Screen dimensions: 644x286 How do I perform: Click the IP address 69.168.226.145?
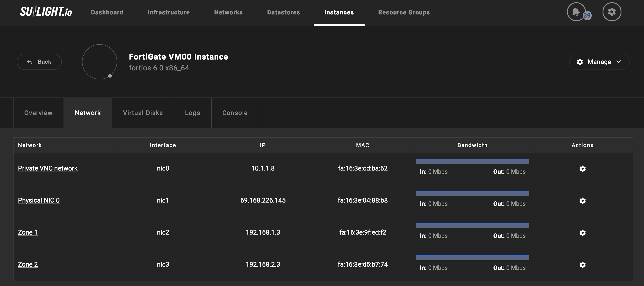point(263,200)
